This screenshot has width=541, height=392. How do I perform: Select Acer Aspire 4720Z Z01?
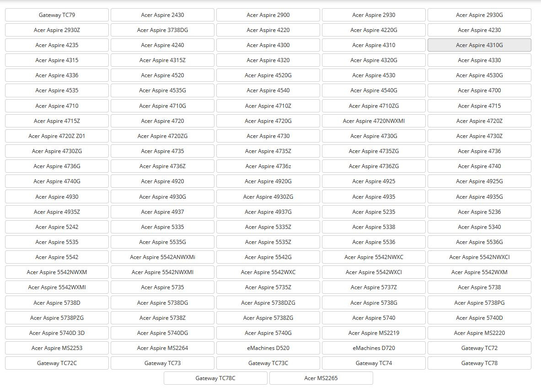point(57,136)
